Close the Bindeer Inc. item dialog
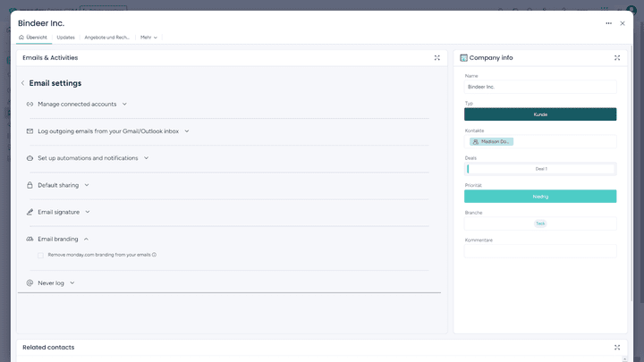Image resolution: width=644 pixels, height=362 pixels. 623,23
